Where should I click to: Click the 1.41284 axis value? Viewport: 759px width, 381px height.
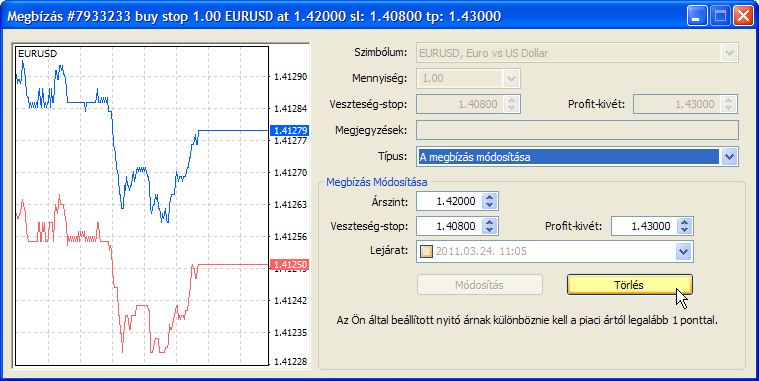pos(290,108)
